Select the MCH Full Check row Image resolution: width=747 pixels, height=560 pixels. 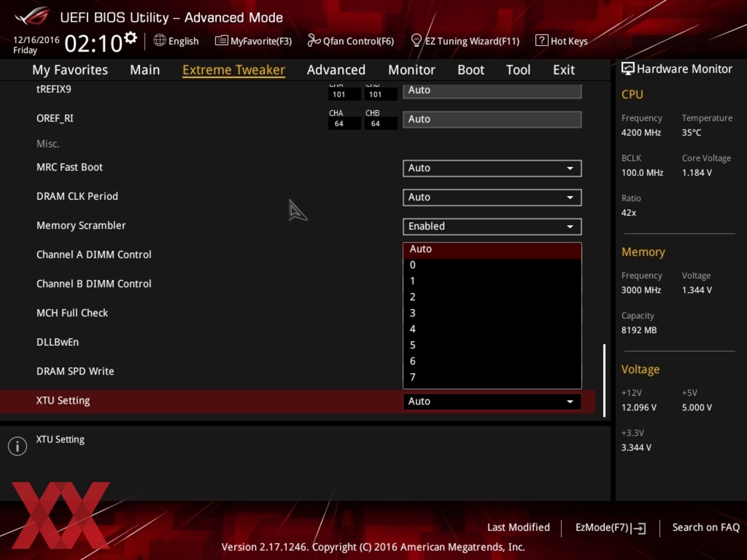72,313
